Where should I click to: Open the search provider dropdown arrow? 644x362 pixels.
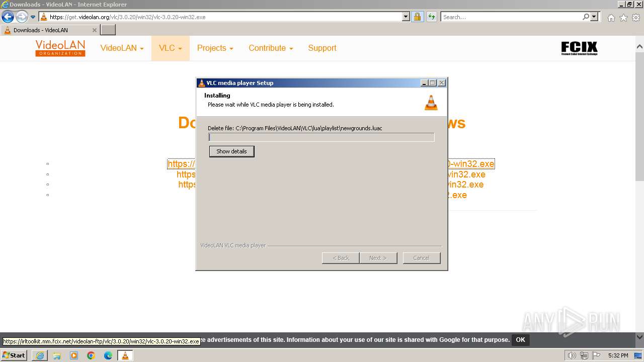tap(594, 17)
